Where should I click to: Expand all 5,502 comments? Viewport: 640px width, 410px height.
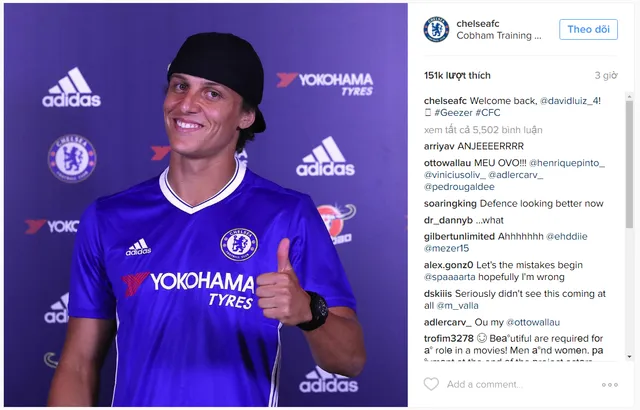(483, 130)
